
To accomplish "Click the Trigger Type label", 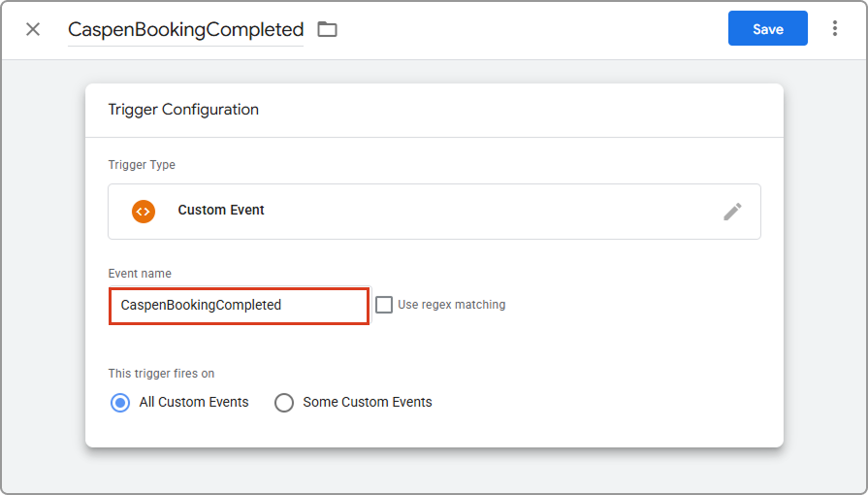I will pos(142,165).
